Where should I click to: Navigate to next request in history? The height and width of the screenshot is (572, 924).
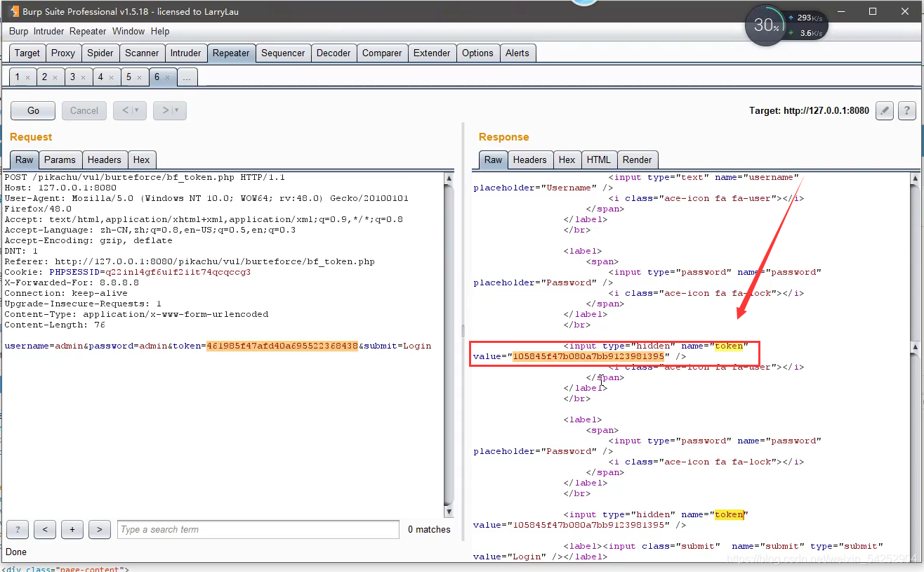[164, 110]
